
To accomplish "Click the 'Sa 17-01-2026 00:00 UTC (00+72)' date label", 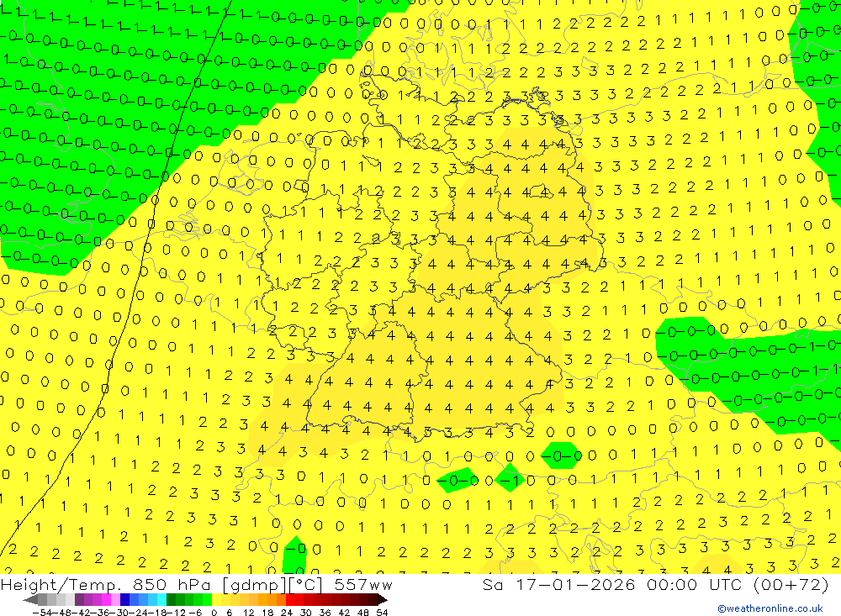I will click(x=655, y=584).
